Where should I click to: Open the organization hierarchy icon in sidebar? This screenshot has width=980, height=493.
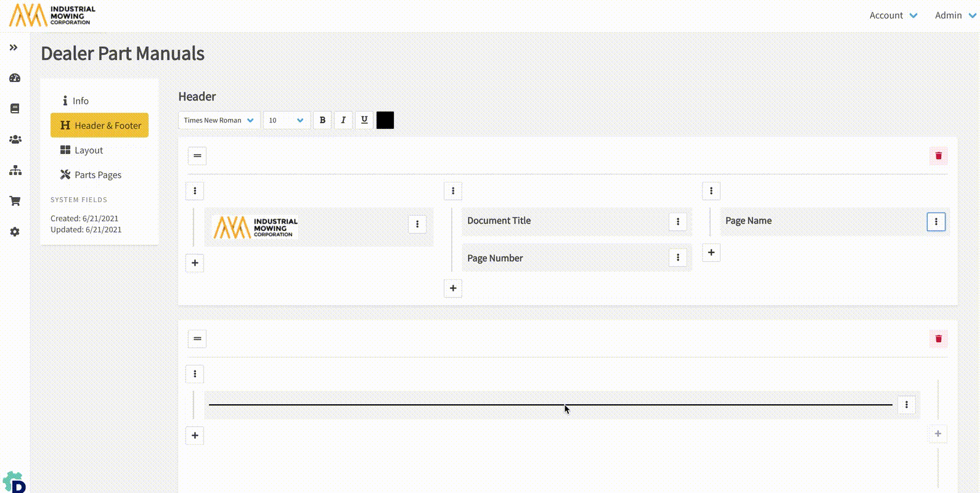(15, 171)
